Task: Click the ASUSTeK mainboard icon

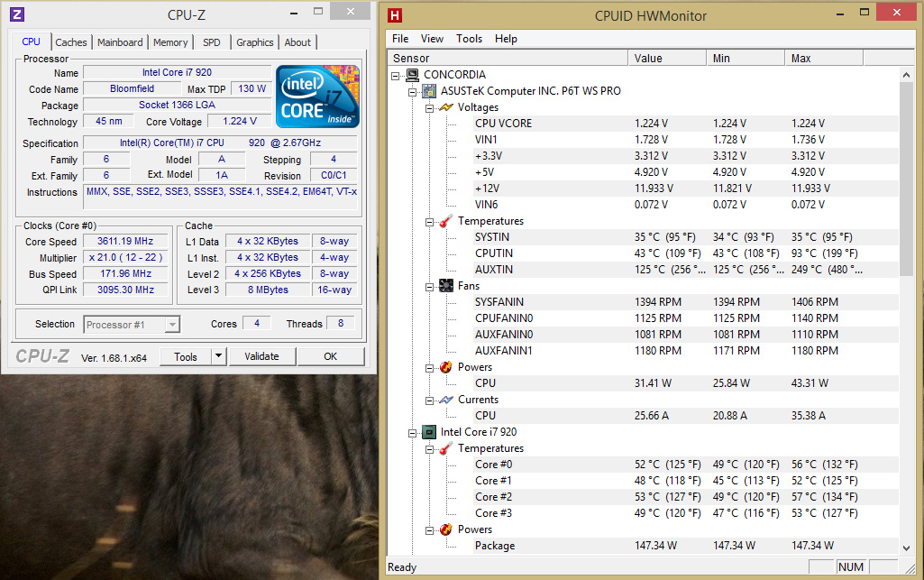Action: click(429, 91)
